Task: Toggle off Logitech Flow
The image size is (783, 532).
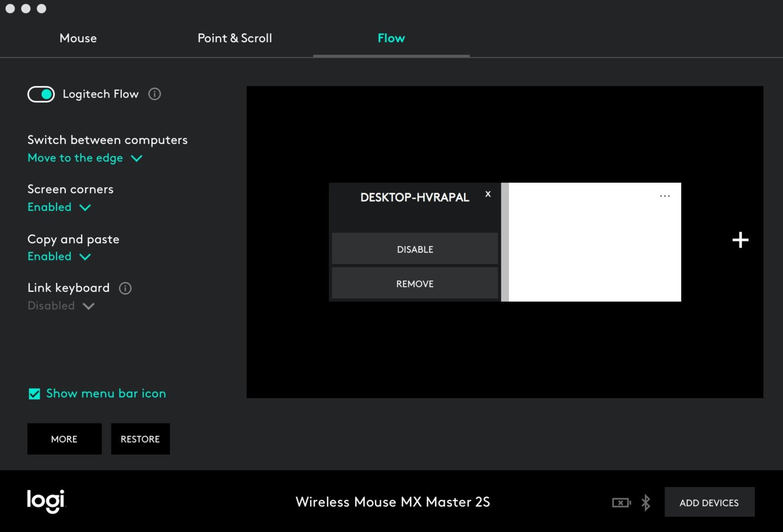Action: pos(41,94)
